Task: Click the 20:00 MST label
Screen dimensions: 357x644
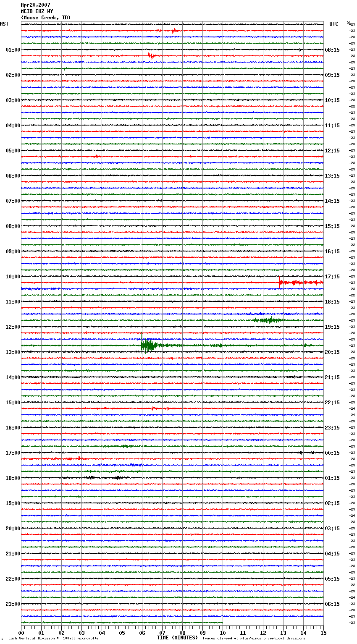Action: (x=13, y=529)
